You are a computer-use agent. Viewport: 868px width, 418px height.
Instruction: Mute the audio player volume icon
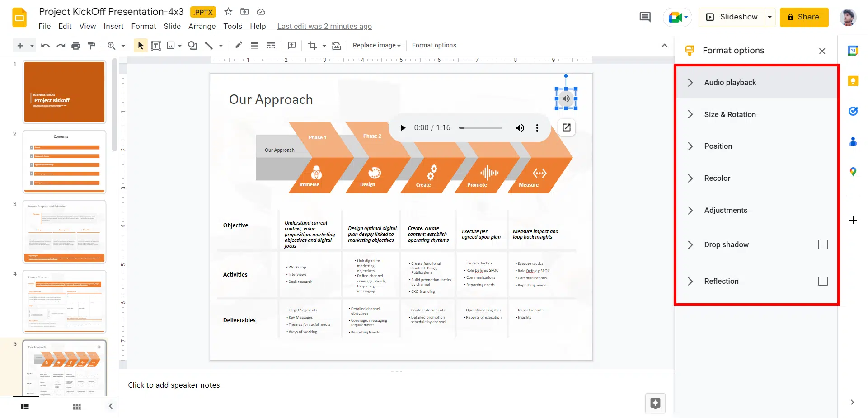point(520,128)
